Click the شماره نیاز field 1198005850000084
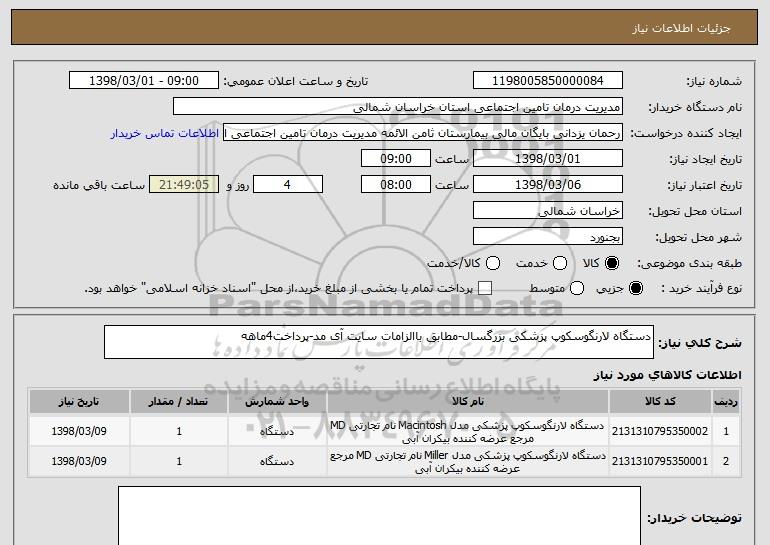The width and height of the screenshot is (770, 545). 548,81
